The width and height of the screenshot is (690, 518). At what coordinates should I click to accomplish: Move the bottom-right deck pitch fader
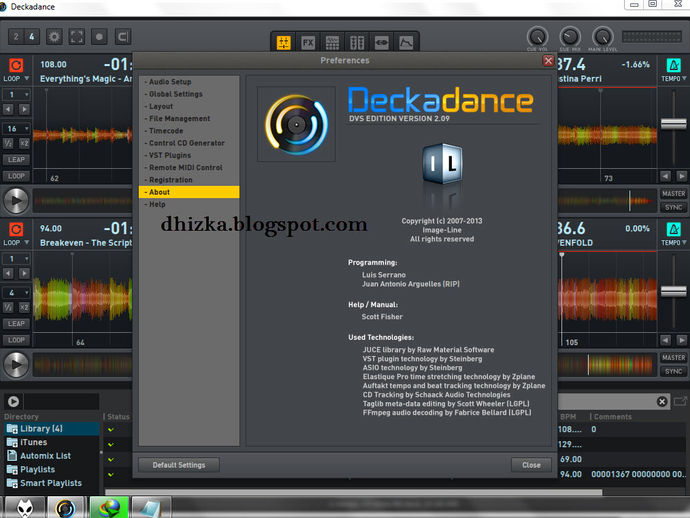pyautogui.click(x=674, y=291)
